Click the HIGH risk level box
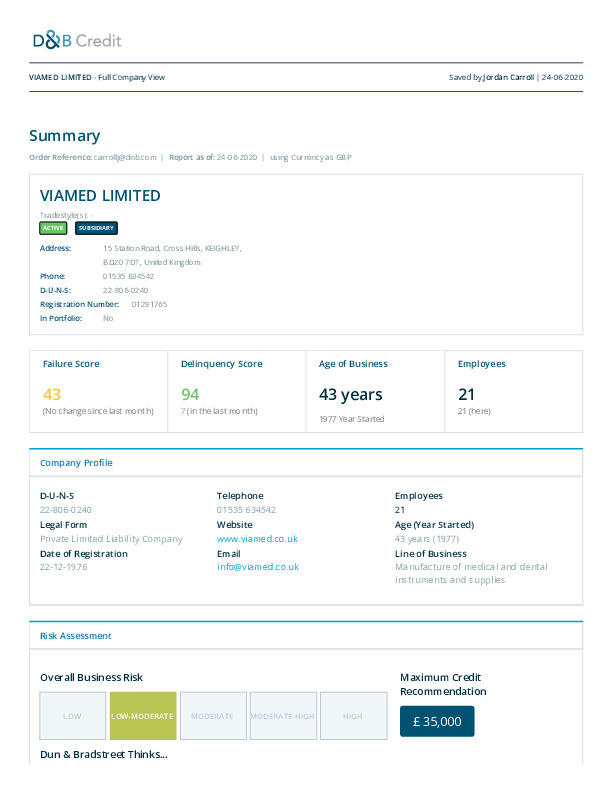The height and width of the screenshot is (792, 612). click(x=353, y=716)
